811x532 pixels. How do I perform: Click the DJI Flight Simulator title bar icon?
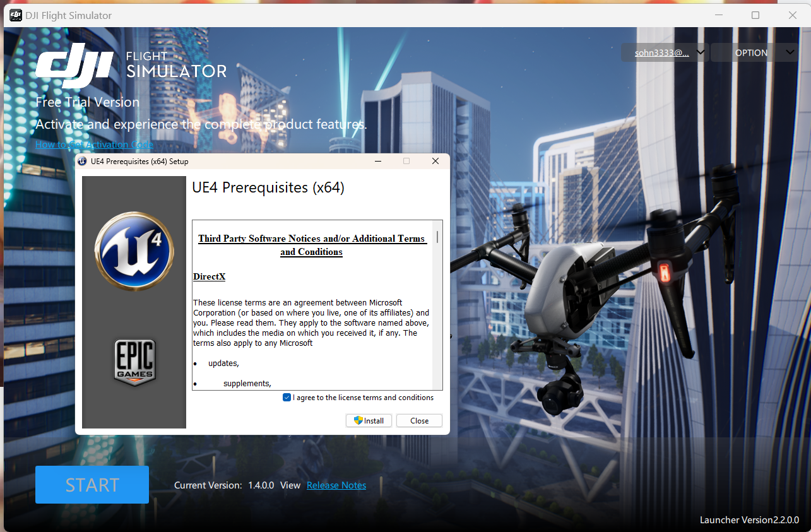[16, 15]
